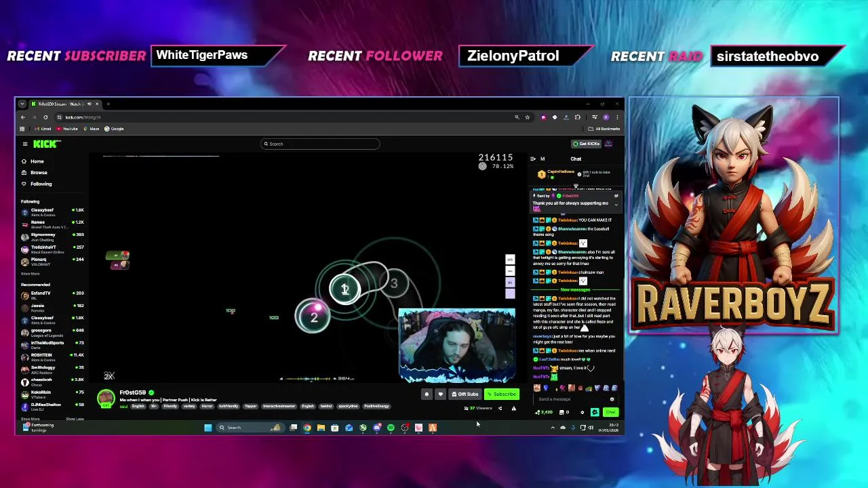Open the YouTube bookmark
Screen dimensions: 868x488
click(x=66, y=129)
